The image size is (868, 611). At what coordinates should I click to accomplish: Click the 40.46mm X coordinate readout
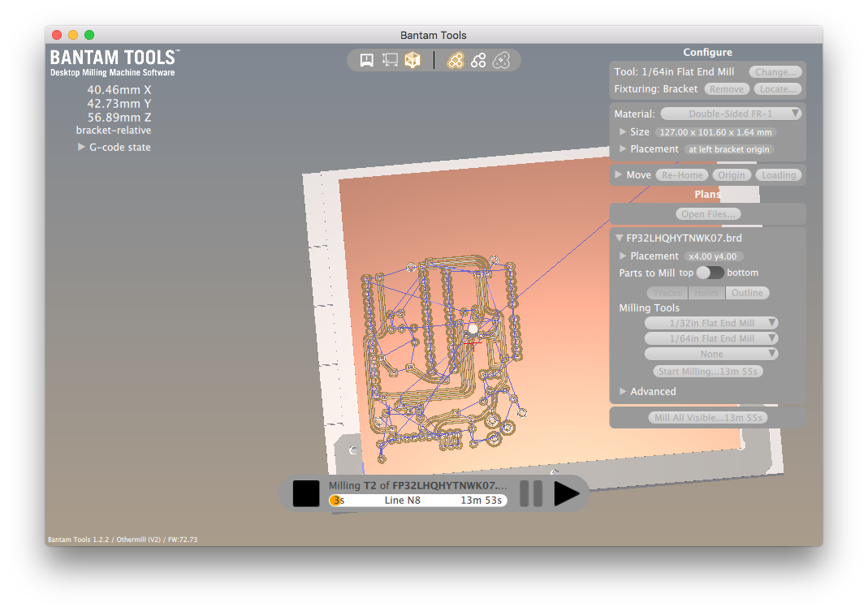[x=119, y=89]
